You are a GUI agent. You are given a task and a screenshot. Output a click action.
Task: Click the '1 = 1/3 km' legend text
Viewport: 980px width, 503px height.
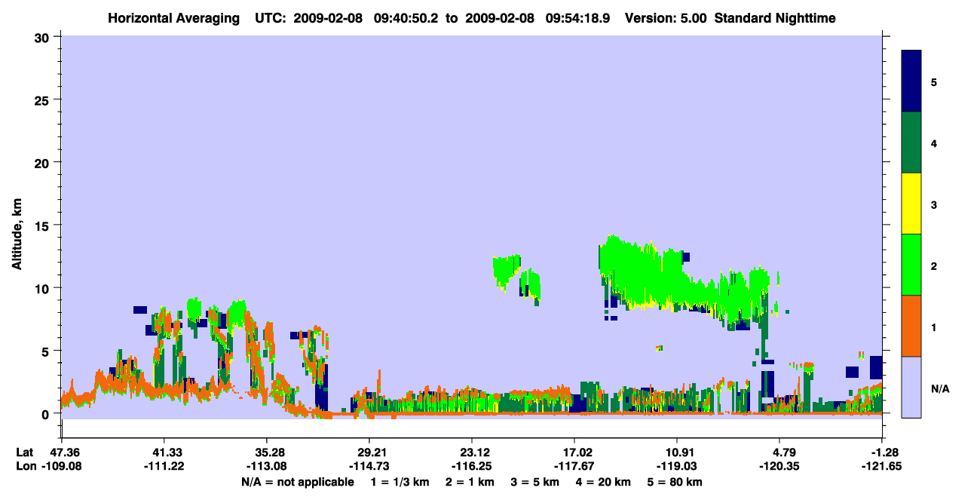click(401, 482)
